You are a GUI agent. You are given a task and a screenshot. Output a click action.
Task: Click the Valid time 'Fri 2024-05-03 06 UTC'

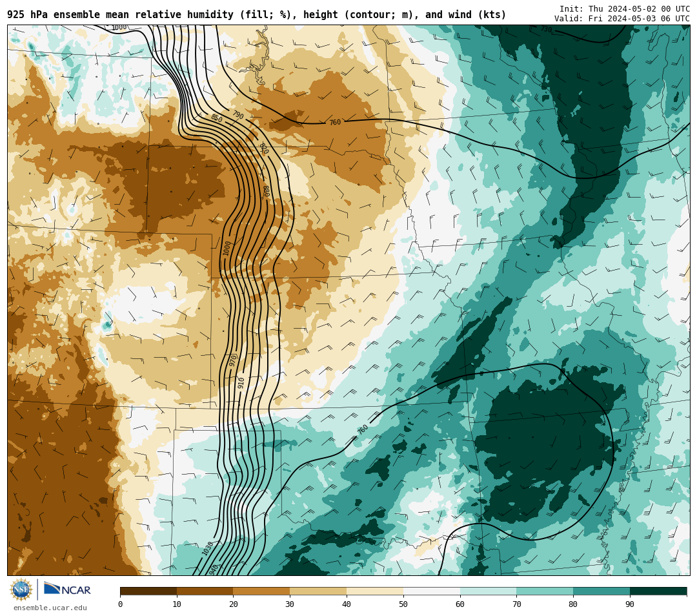click(639, 19)
